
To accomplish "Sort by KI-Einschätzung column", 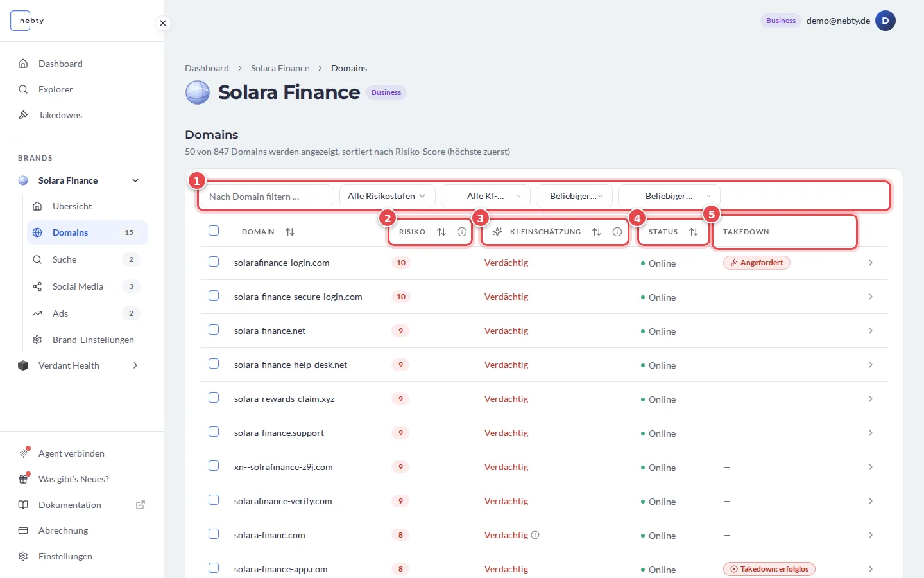I will (597, 232).
